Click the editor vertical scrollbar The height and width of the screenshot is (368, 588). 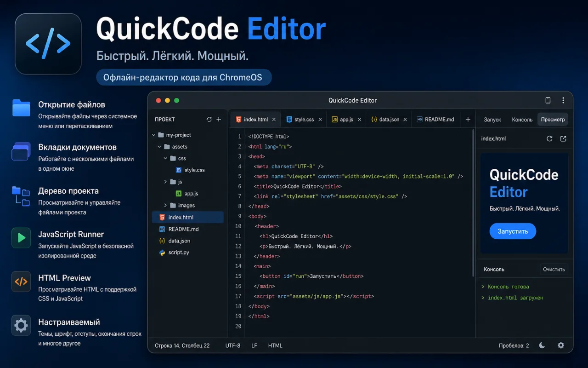point(473,203)
